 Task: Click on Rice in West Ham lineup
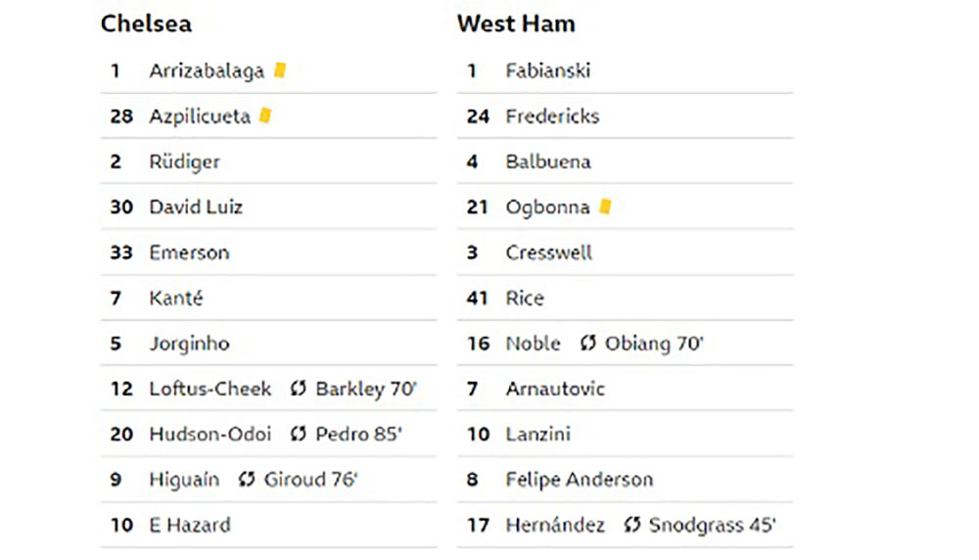(x=525, y=298)
